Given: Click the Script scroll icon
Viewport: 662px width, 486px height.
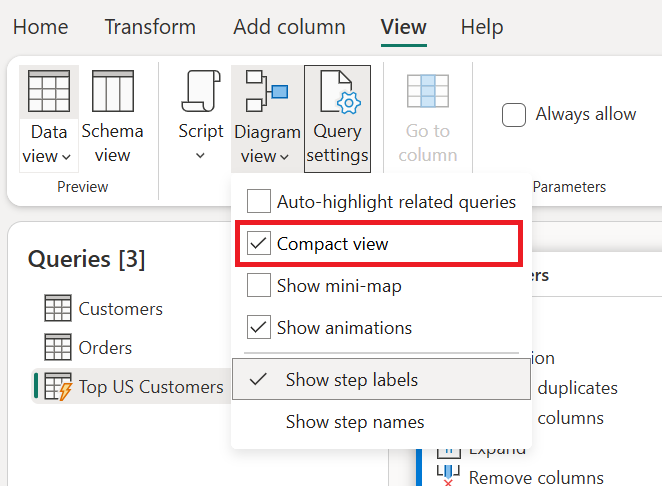Looking at the screenshot, I should click(x=200, y=92).
